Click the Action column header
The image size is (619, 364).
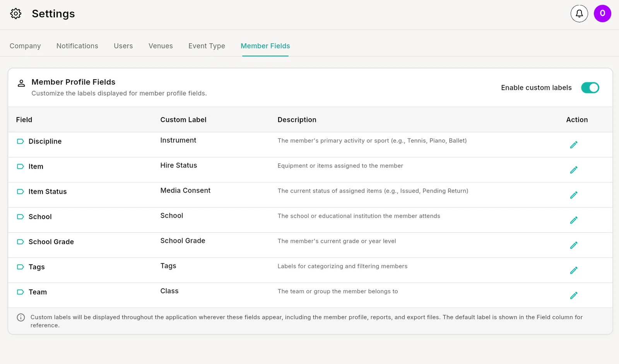(x=577, y=120)
